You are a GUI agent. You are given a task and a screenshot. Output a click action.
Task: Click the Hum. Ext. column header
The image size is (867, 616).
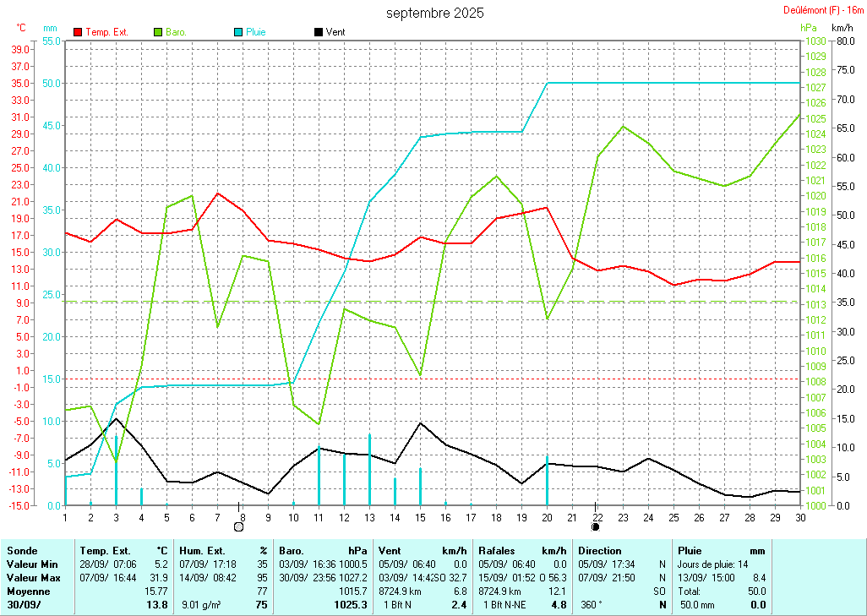click(203, 550)
